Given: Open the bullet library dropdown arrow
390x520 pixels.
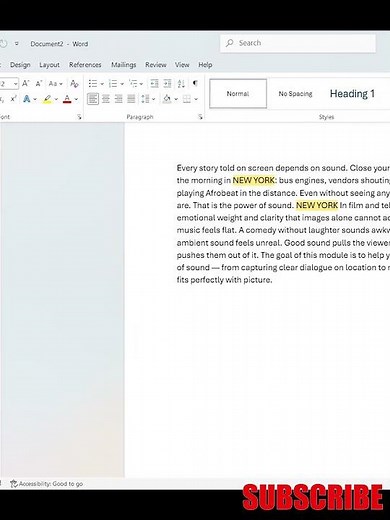Looking at the screenshot, I should (102, 84).
